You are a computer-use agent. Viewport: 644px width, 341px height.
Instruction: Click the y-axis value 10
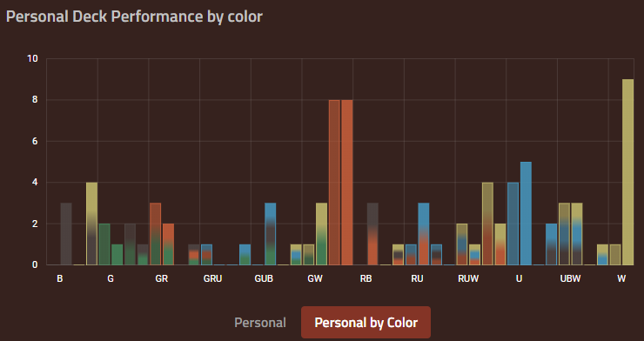click(x=32, y=58)
